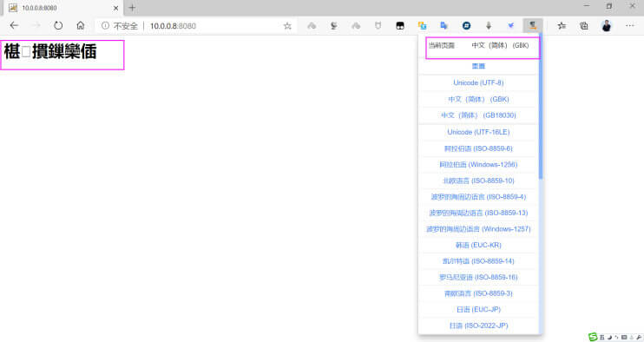The width and height of the screenshot is (644, 342).
Task: Open the charset encoding extension icon
Action: 533,25
